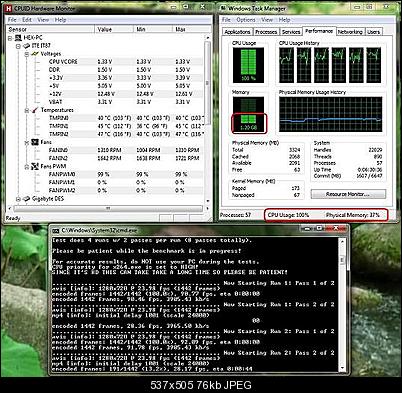This screenshot has height=393, width=402.
Task: Click the HEX-PC computer icon
Action: [x=18, y=38]
